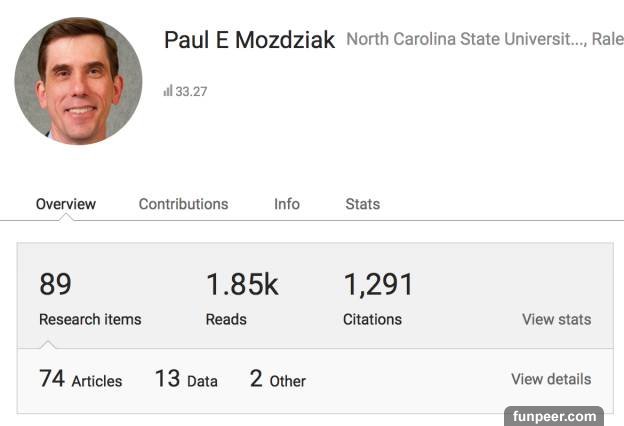The height and width of the screenshot is (426, 624).
Task: Select the Info tab
Action: click(287, 204)
